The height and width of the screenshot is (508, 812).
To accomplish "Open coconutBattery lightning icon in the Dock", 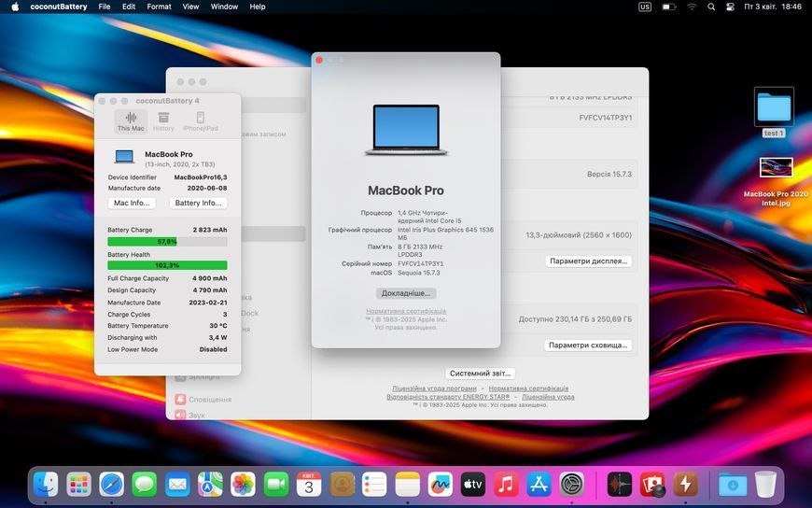I will click(x=686, y=485).
